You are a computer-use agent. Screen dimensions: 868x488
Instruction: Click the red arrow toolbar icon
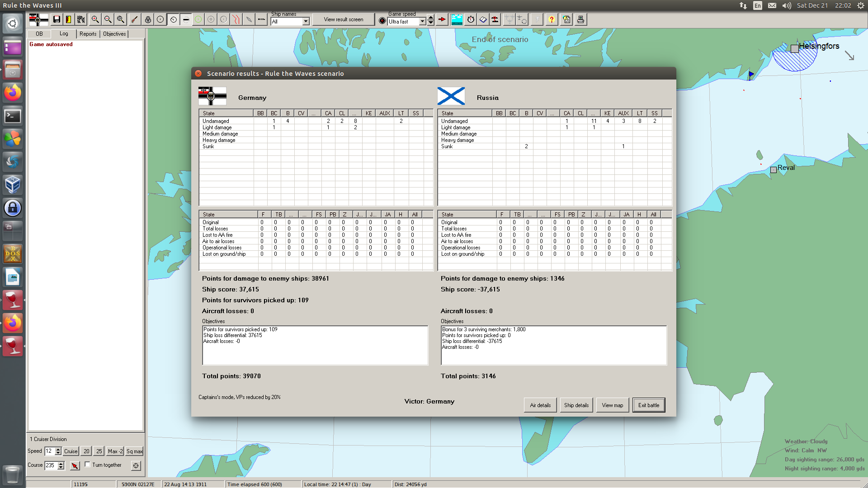point(442,19)
